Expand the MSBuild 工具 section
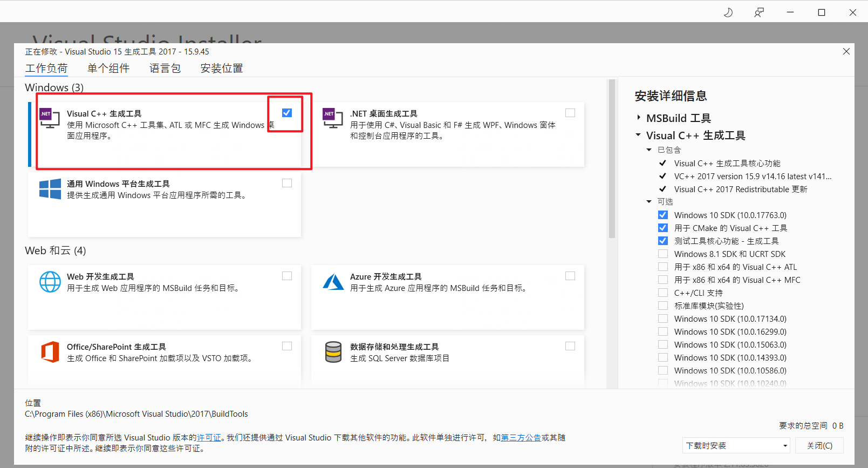The height and width of the screenshot is (468, 868). tap(639, 118)
